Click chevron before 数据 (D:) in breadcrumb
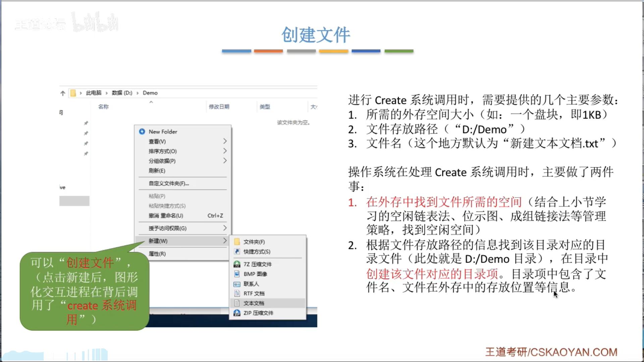 point(107,93)
